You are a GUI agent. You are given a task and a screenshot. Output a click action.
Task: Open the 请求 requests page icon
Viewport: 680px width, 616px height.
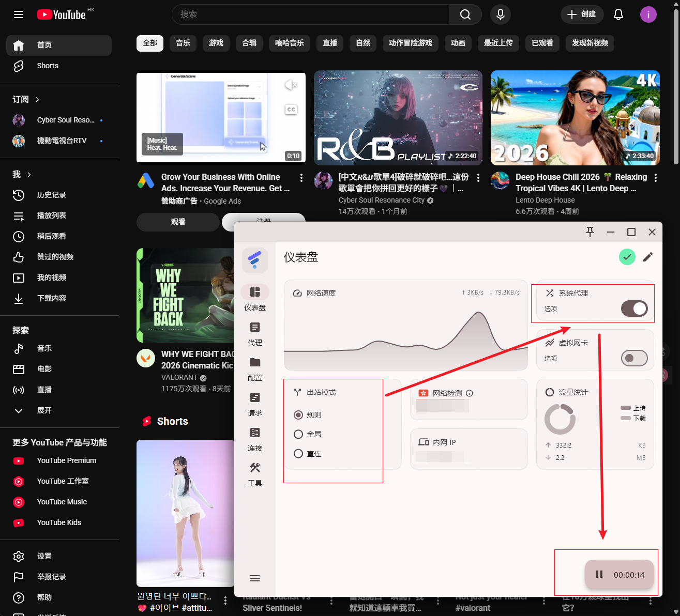[x=254, y=398]
